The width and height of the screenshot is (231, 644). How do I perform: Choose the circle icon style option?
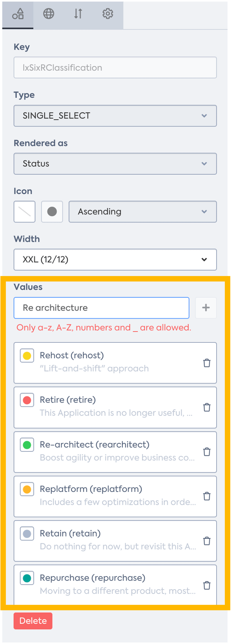pos(52,212)
